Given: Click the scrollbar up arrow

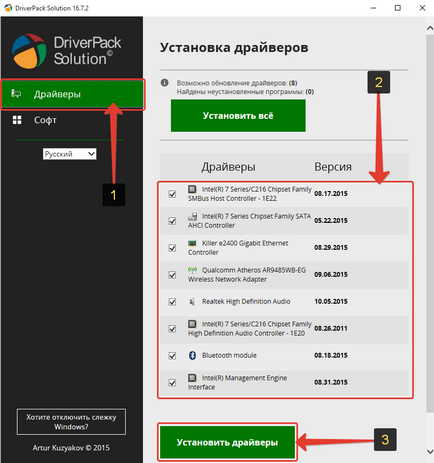Looking at the screenshot, I should point(430,28).
